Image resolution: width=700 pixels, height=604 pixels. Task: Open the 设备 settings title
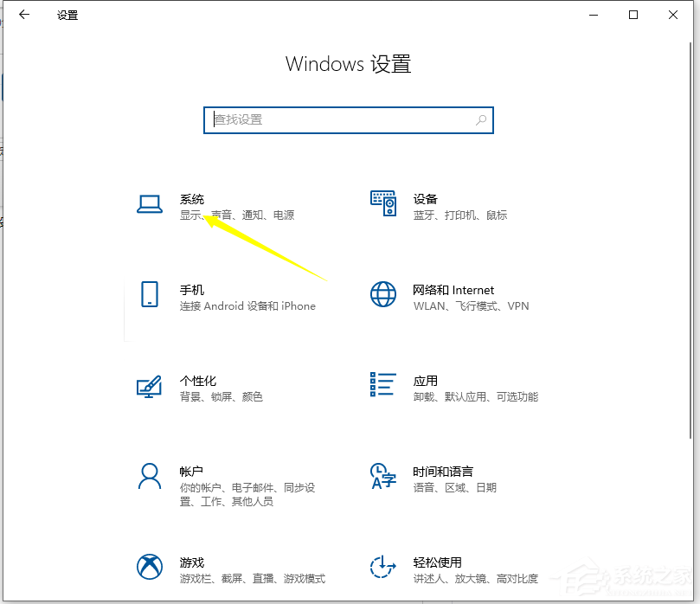426,199
